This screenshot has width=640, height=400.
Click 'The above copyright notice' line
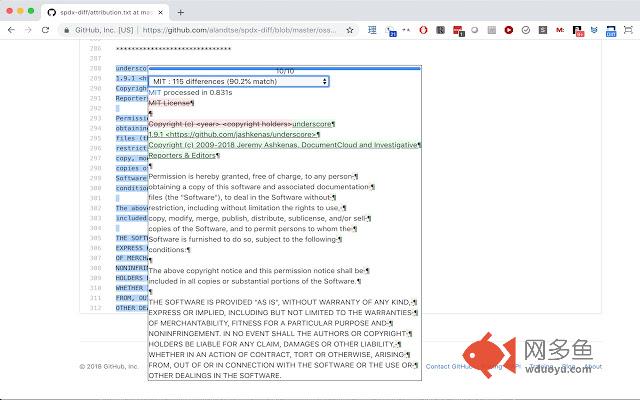click(256, 271)
